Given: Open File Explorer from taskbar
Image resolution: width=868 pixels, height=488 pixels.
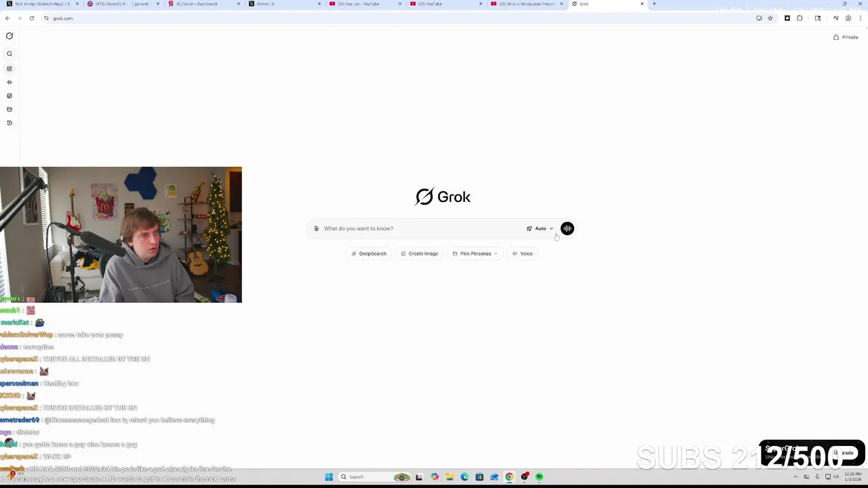Looking at the screenshot, I should pos(450,477).
